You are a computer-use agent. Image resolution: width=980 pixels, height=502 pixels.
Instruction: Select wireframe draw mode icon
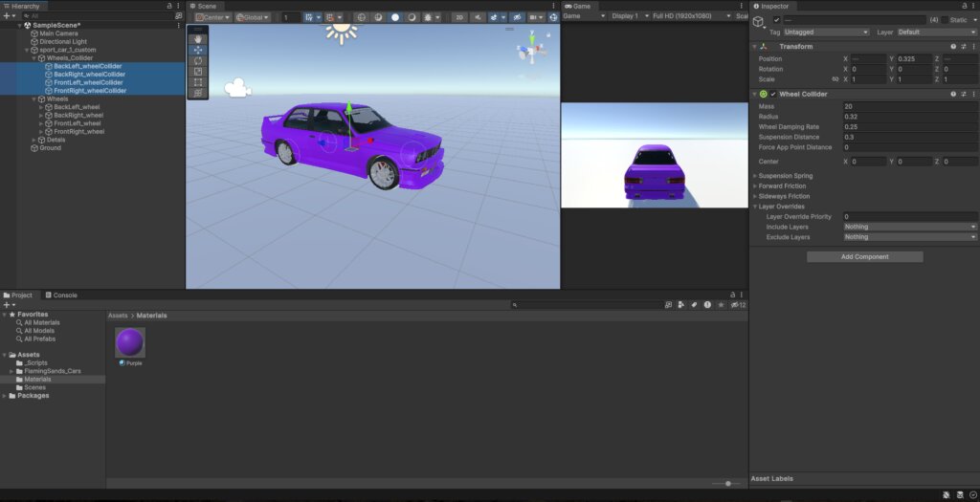pos(361,17)
